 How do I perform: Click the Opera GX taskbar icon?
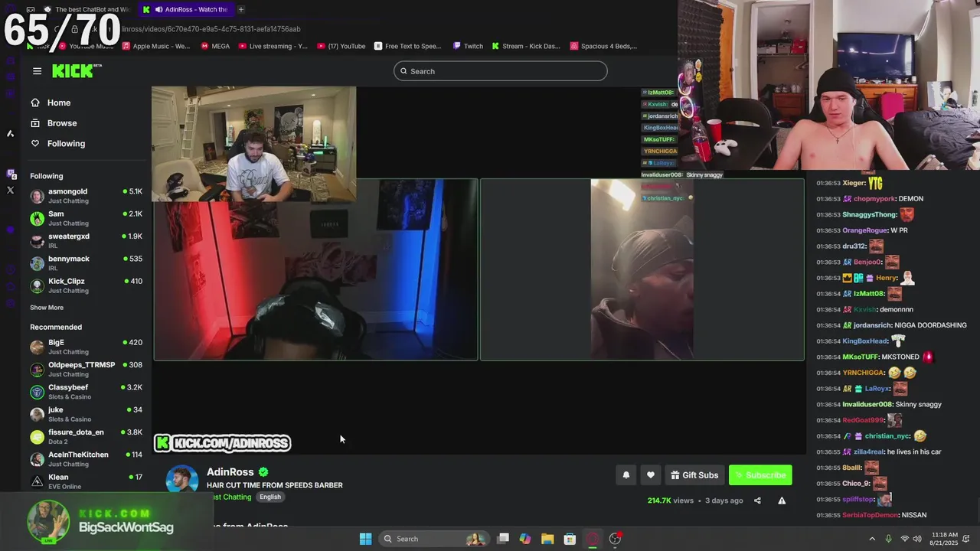593,539
